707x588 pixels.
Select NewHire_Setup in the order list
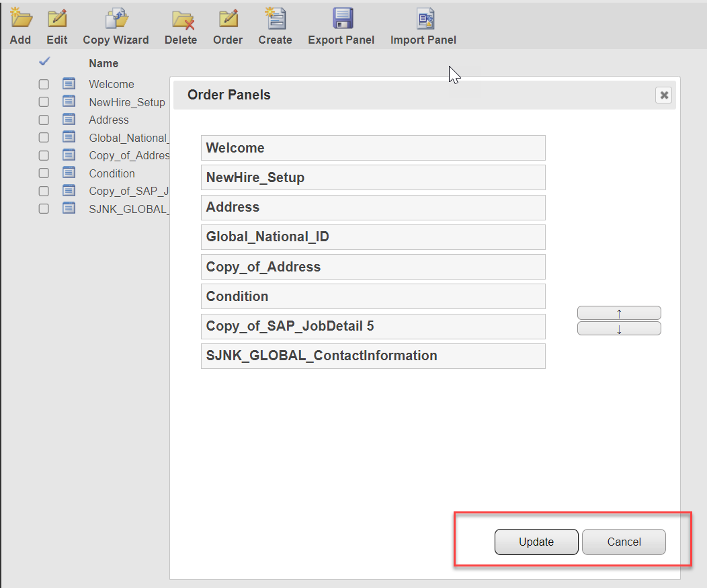[373, 177]
